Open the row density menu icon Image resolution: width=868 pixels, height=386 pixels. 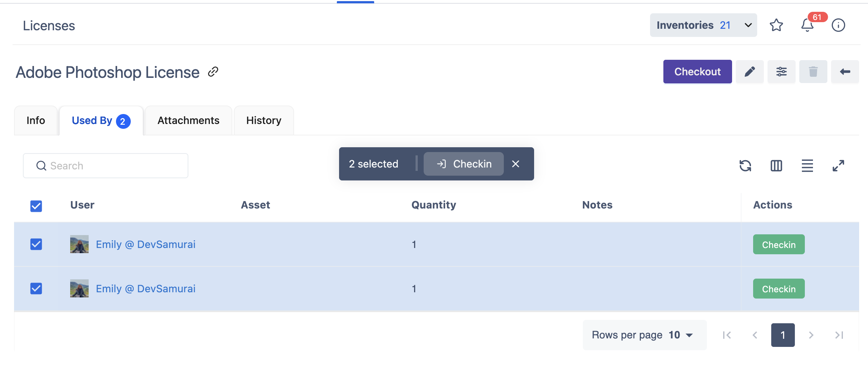tap(807, 166)
